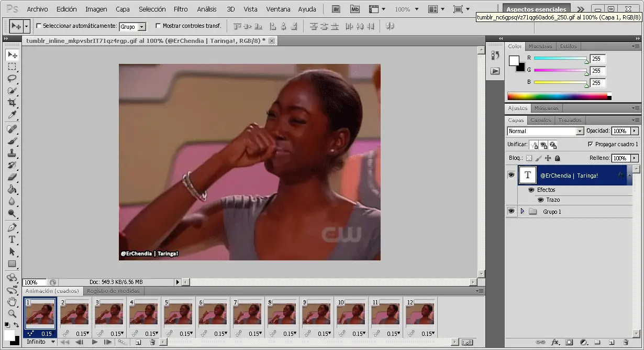Select the Blur tool
Viewport: 644px width, 350px height.
[12, 201]
